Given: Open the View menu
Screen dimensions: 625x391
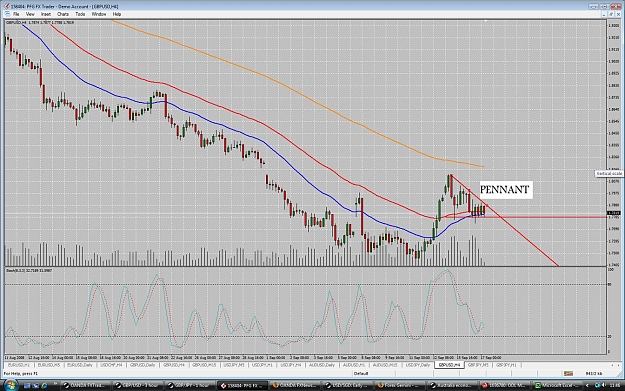Looking at the screenshot, I should pos(30,14).
